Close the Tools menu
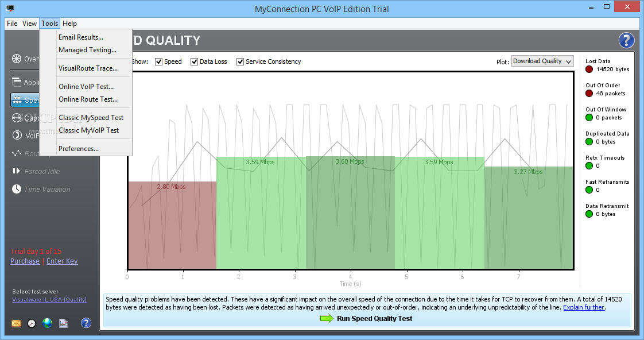Viewport: 644px width, 340px height. pos(50,24)
